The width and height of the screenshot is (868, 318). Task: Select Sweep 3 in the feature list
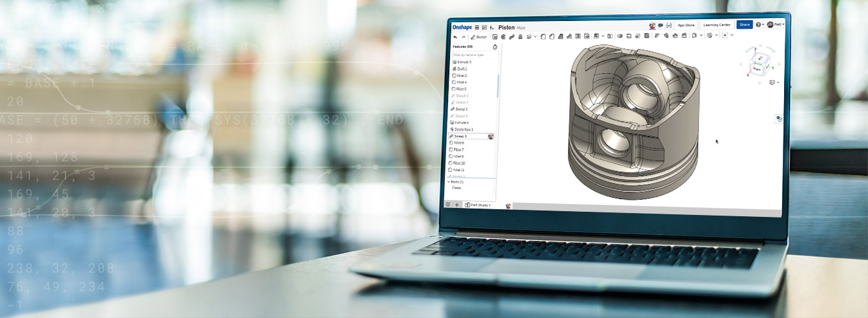459,136
